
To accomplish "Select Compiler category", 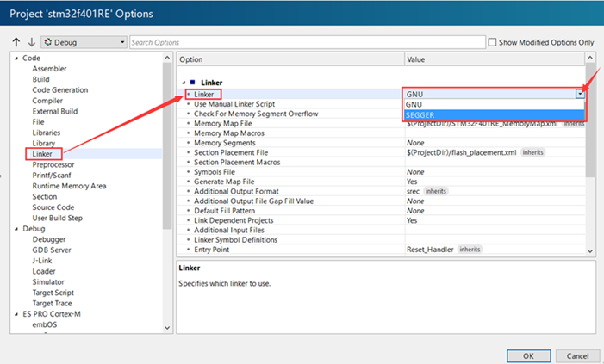I will pos(47,101).
